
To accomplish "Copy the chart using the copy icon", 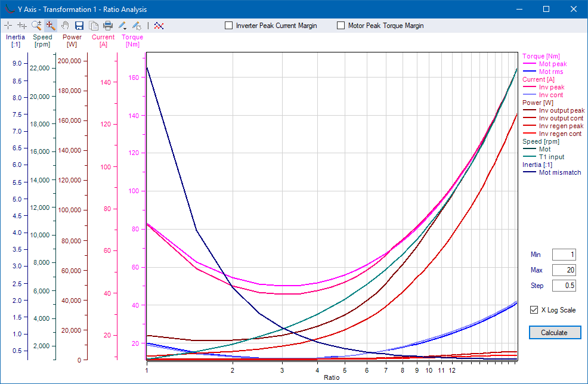I will [94, 26].
